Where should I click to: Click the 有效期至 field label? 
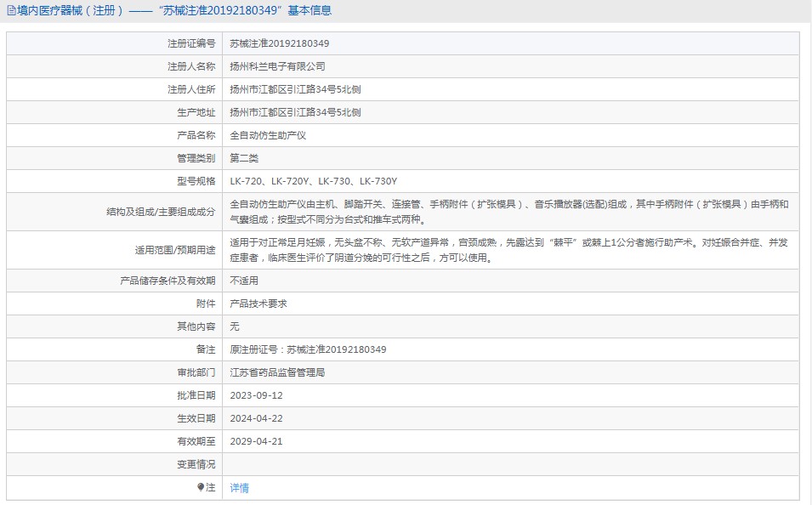(196, 441)
